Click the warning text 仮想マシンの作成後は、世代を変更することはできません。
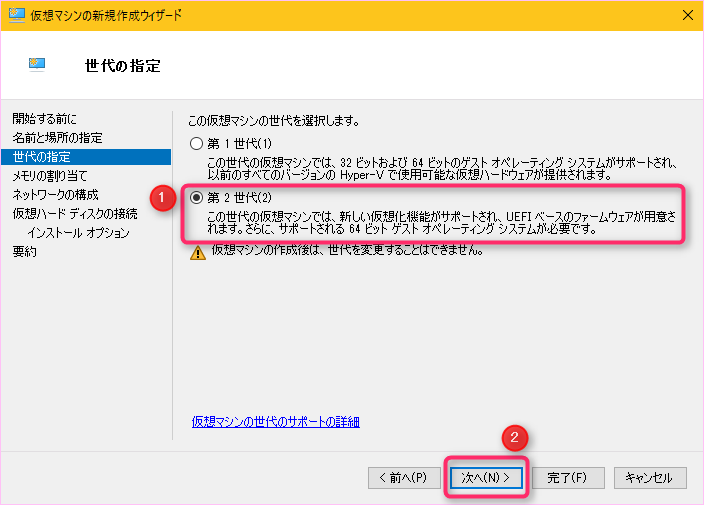704x505 pixels. (x=347, y=250)
